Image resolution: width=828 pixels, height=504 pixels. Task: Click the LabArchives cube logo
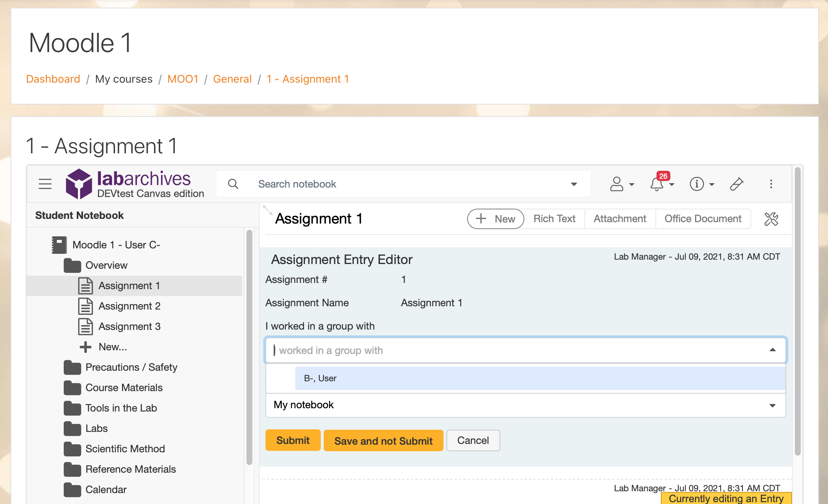(x=79, y=184)
